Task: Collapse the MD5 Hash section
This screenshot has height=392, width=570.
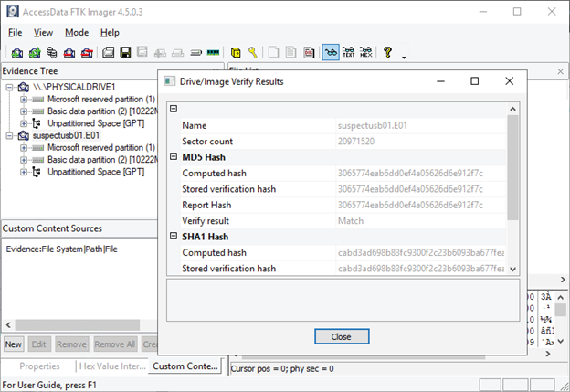Action: click(x=174, y=157)
